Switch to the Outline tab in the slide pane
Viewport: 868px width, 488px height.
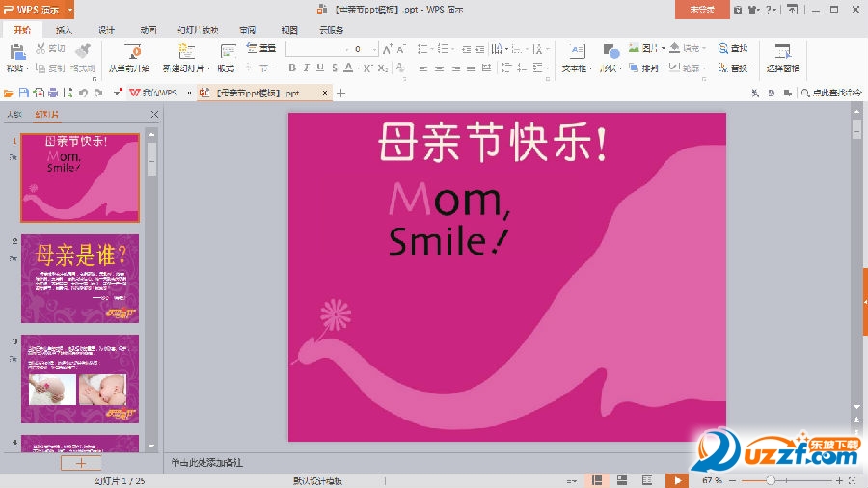click(x=14, y=114)
